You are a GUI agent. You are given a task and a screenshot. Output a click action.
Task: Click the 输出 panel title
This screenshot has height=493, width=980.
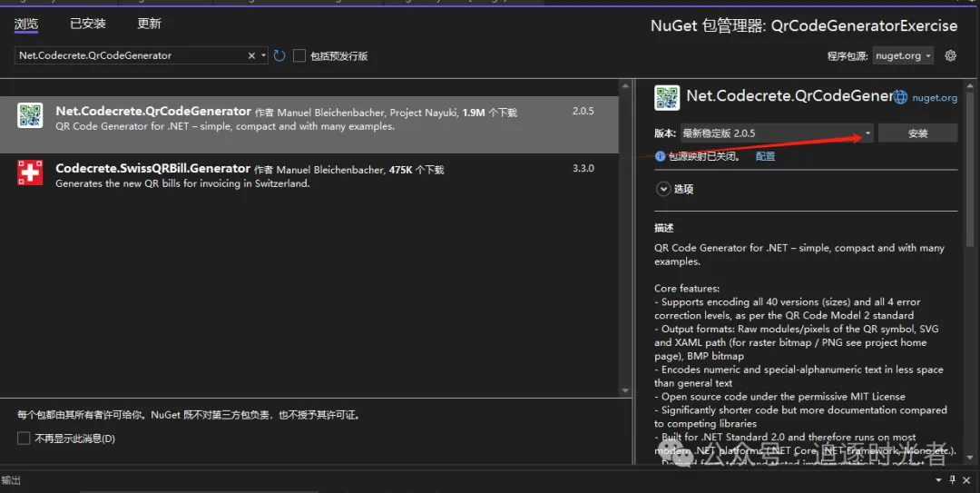[x=11, y=480]
